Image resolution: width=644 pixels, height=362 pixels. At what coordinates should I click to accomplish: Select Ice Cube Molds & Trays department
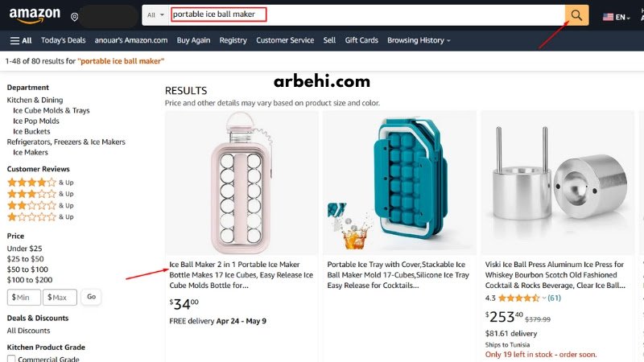click(51, 110)
